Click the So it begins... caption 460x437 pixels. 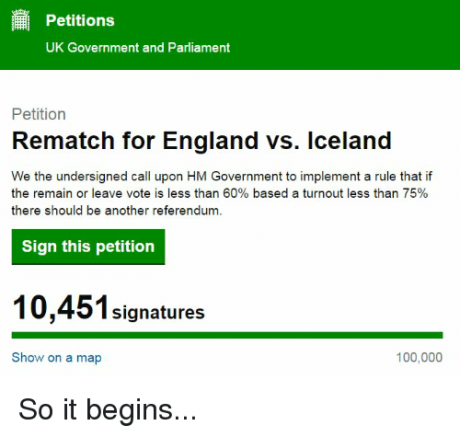tap(107, 410)
